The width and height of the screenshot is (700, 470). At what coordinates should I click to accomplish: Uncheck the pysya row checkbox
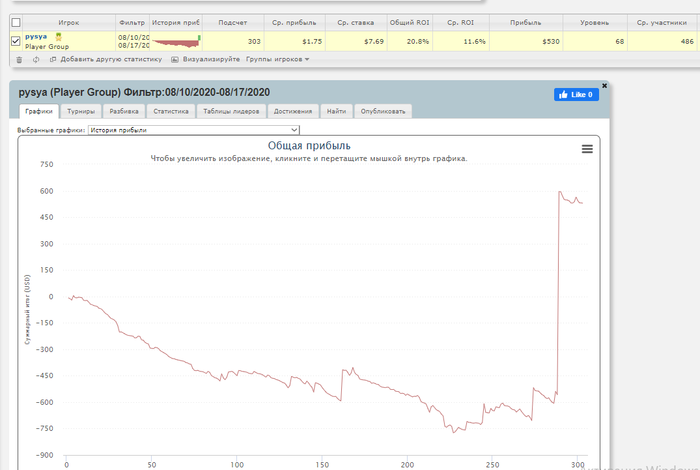16,42
